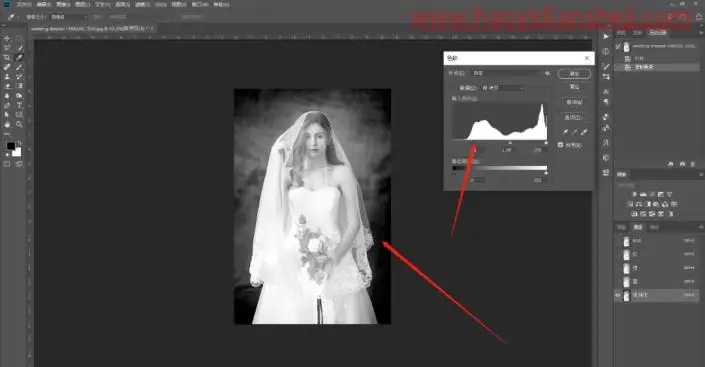Open the Channel dropdown in Levels dialog
This screenshot has width=705, height=367.
tap(502, 88)
